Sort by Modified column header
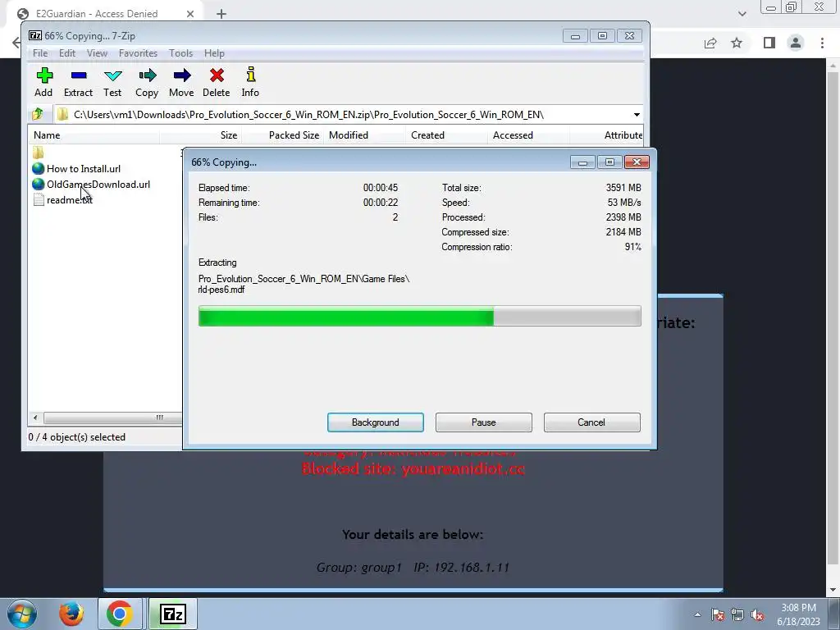The height and width of the screenshot is (630, 840). tap(365, 135)
